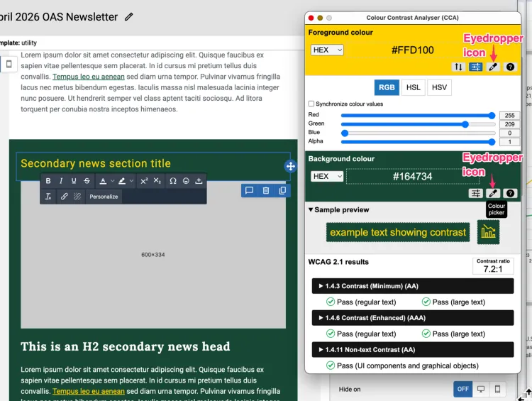Collapse the Sample preview section
532x401 pixels.
click(x=338, y=210)
